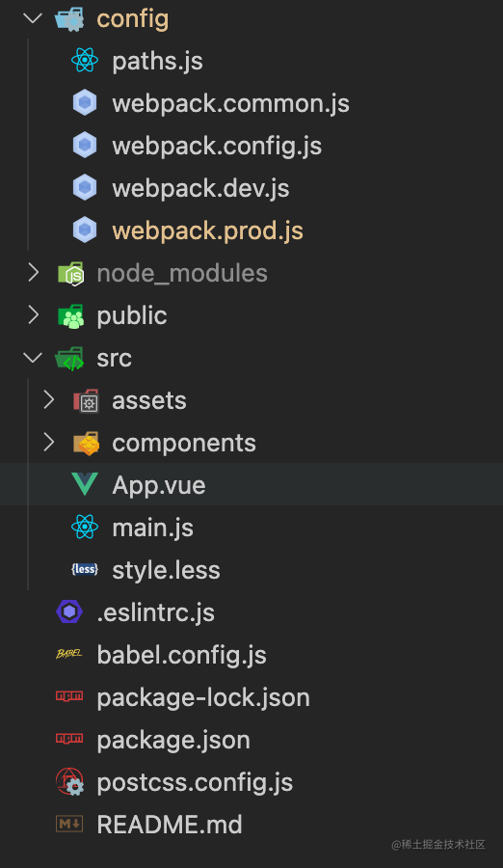Open the webpack.prod.js file
Viewport: 503px width, 868px height.
(x=207, y=231)
